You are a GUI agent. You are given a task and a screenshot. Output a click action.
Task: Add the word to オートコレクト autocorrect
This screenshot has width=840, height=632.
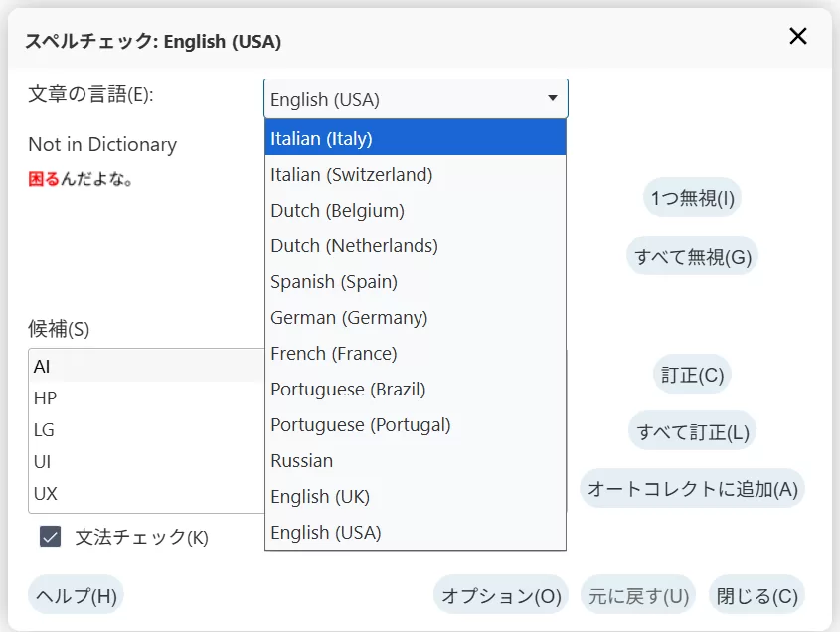tap(694, 488)
